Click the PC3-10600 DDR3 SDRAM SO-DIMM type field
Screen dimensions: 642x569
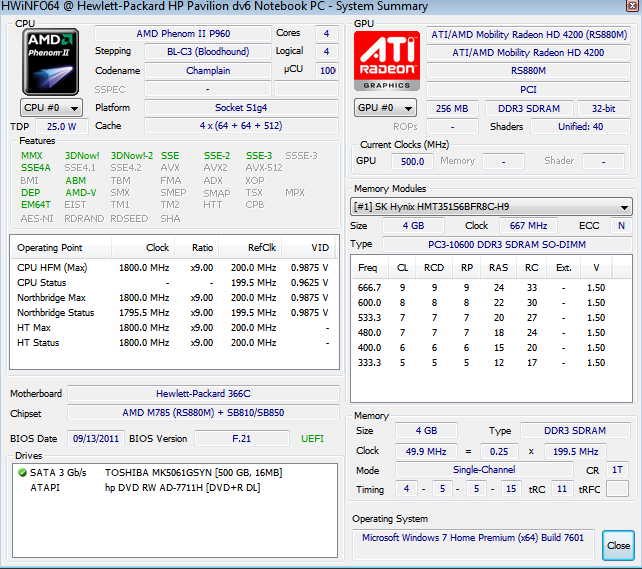point(507,245)
